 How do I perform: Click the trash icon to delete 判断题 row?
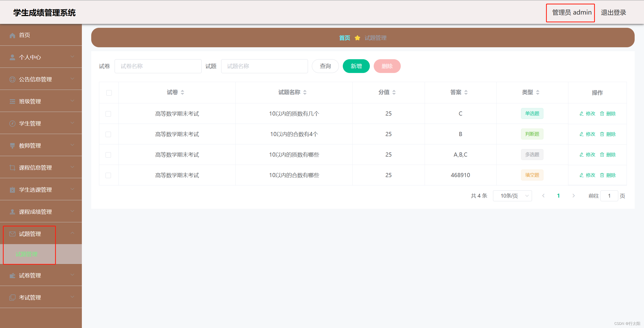coord(602,134)
